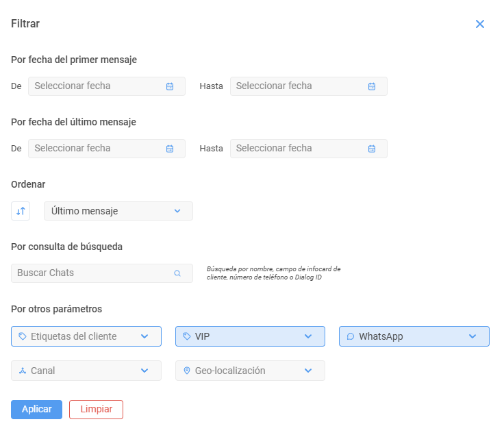This screenshot has width=504, height=437.
Task: Click the location pin icon for Geo-localización
Action: (186, 371)
